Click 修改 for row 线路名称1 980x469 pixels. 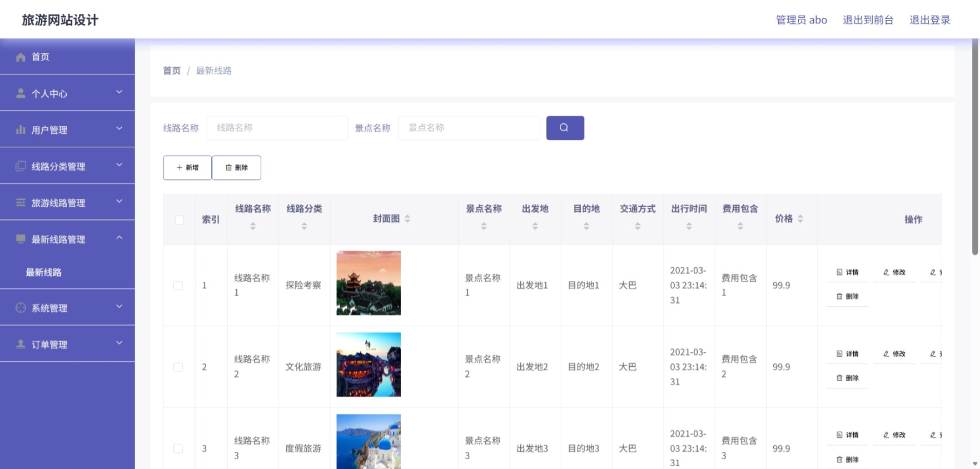click(x=894, y=272)
